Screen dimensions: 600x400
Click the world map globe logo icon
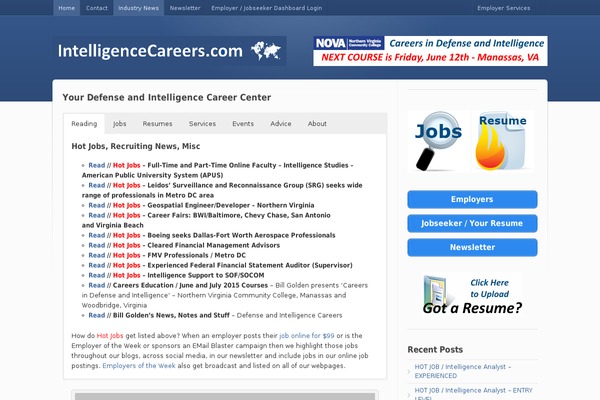pyautogui.click(x=266, y=51)
